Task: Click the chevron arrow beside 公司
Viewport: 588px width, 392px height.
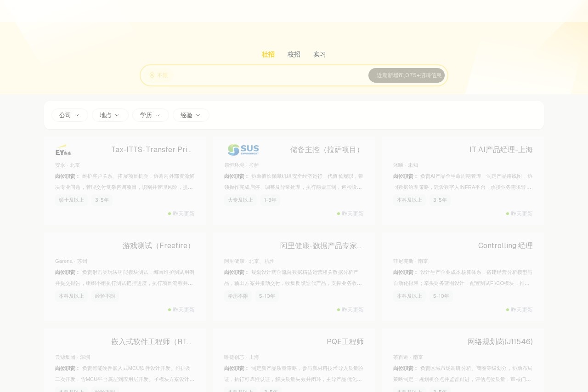Action: pos(77,115)
